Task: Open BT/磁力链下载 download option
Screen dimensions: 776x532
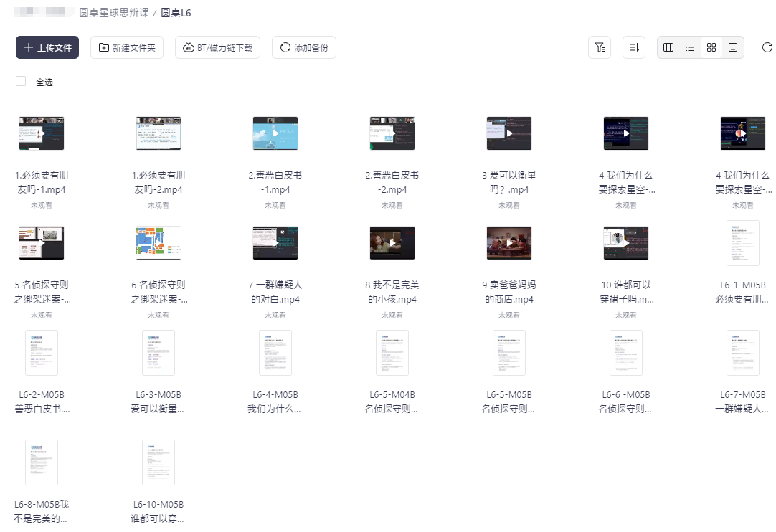Action: coord(217,47)
